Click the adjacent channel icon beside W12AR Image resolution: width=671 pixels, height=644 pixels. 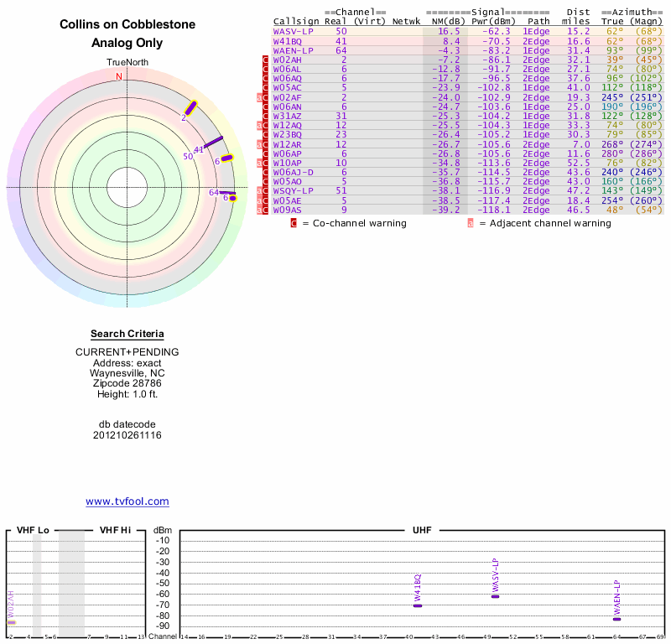(260, 144)
